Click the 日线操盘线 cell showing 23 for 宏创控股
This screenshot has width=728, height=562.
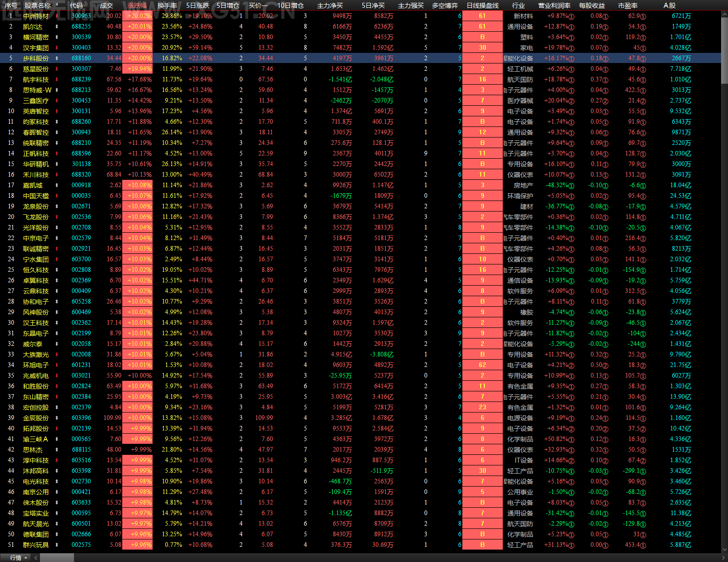(x=483, y=407)
